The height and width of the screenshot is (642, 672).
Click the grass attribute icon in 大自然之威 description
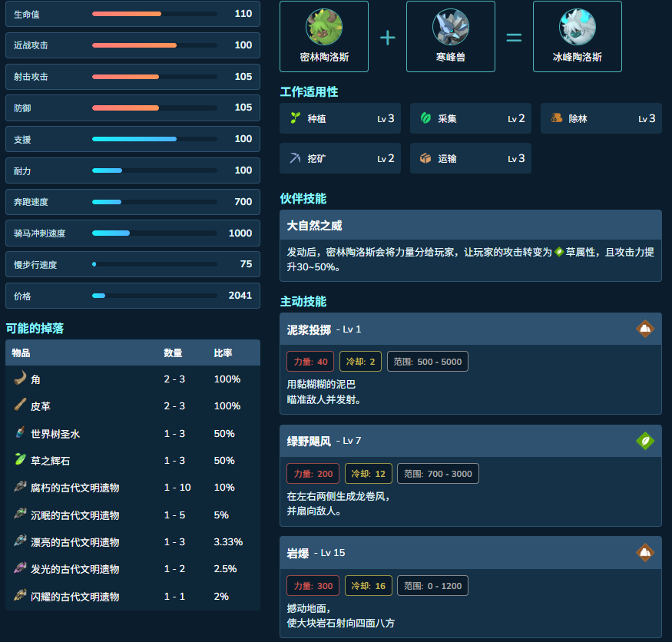coord(559,252)
